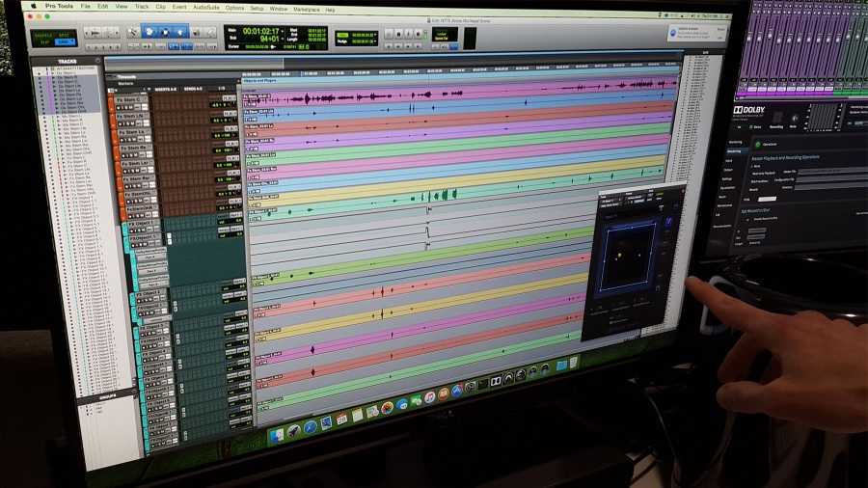Viewport: 868px width, 488px height.
Task: Open Safari from the Dock
Action: click(310, 427)
